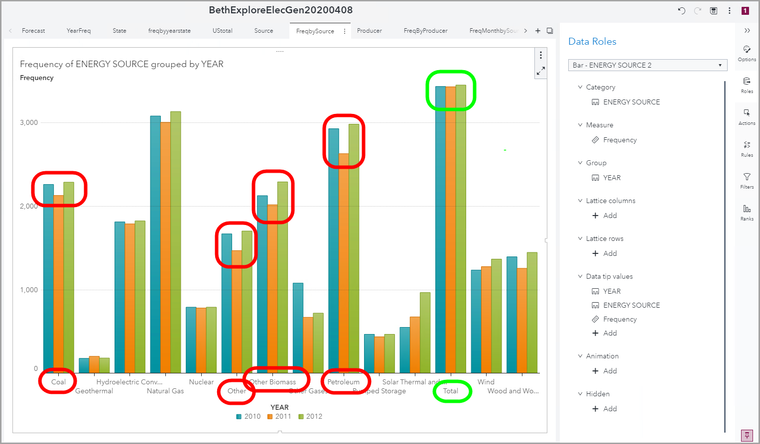Click the chart title text

(x=122, y=64)
